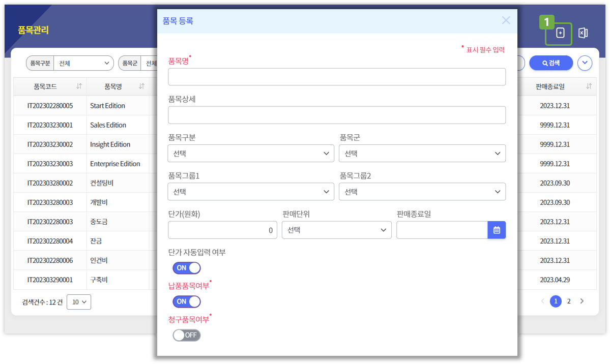The height and width of the screenshot is (364, 610).
Task: Export list with the Excel icon
Action: pyautogui.click(x=583, y=33)
